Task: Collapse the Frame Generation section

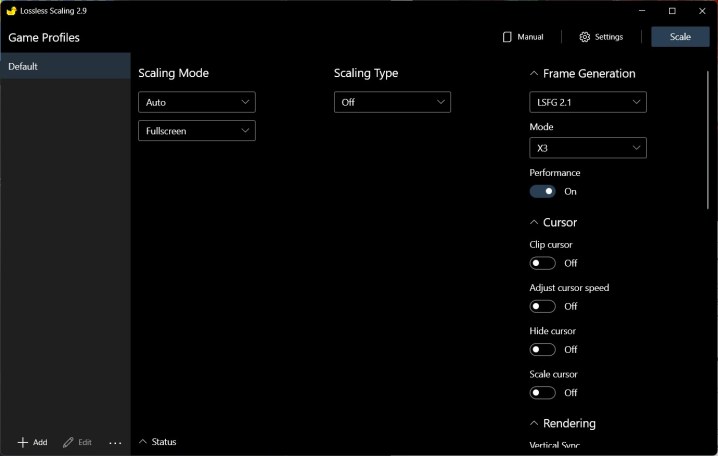Action: tap(534, 74)
